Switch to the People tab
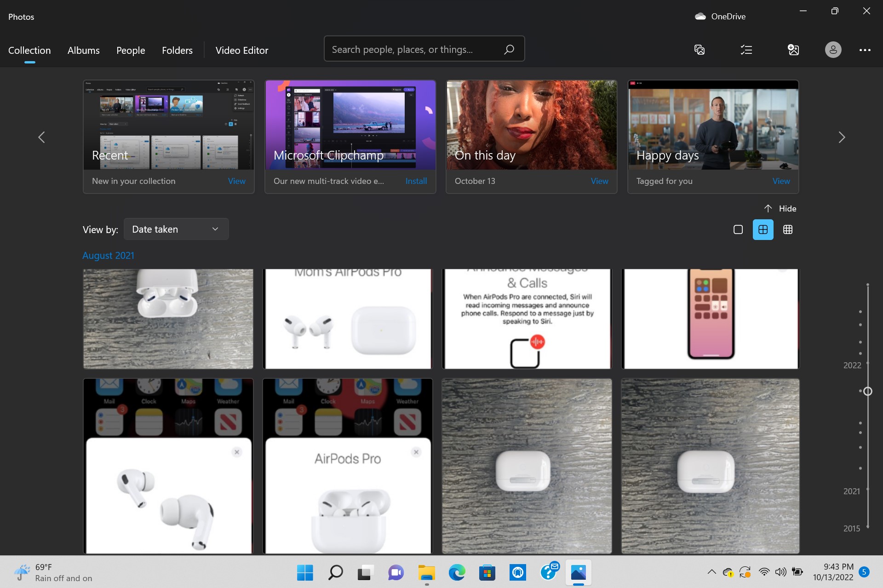 pos(131,51)
